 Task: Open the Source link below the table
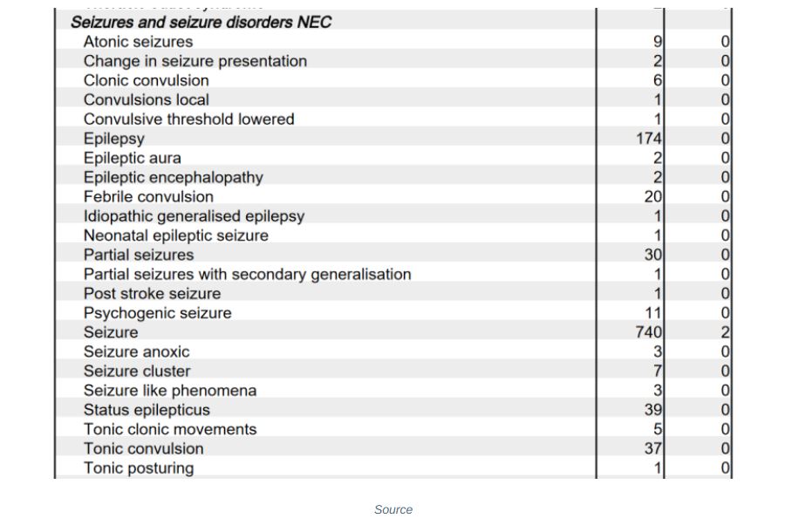pos(393,510)
